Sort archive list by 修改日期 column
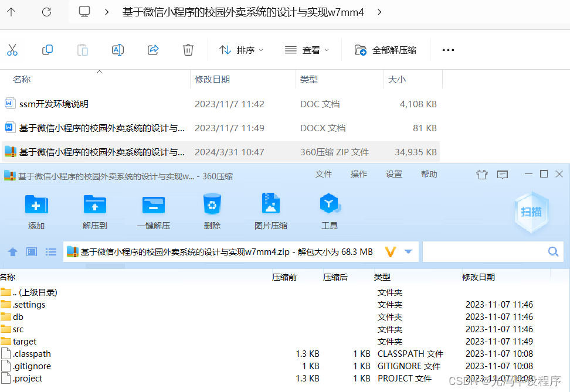 pyautogui.click(x=479, y=277)
